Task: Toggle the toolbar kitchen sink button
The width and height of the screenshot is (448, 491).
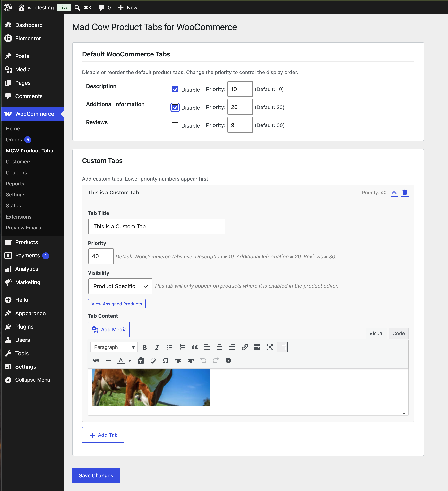Action: (x=282, y=347)
